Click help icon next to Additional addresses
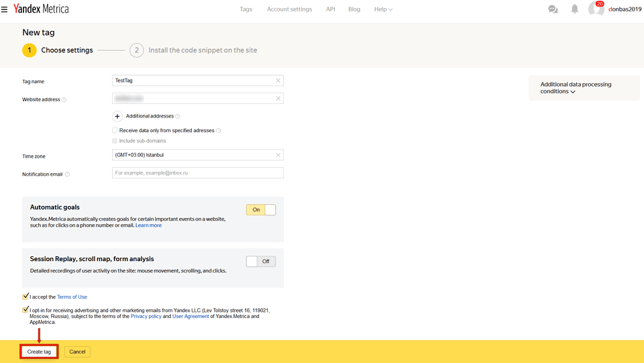 pos(177,117)
